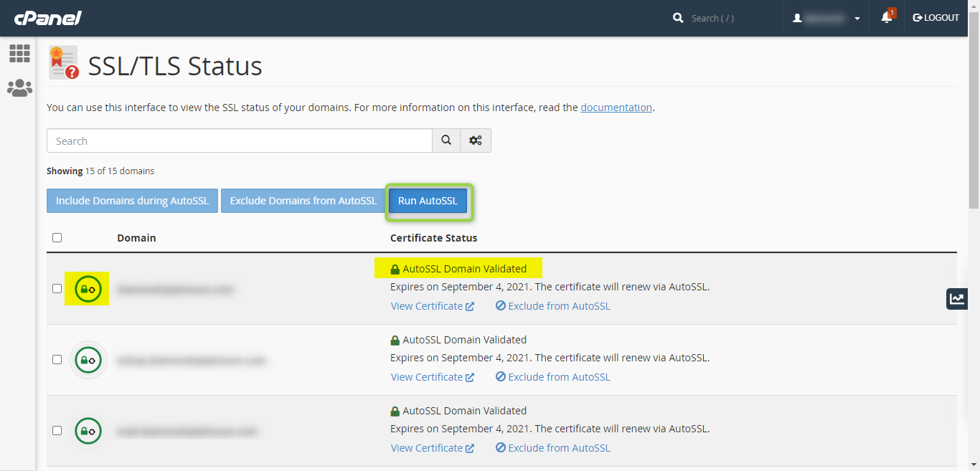Click the LOGOUT button

(936, 18)
